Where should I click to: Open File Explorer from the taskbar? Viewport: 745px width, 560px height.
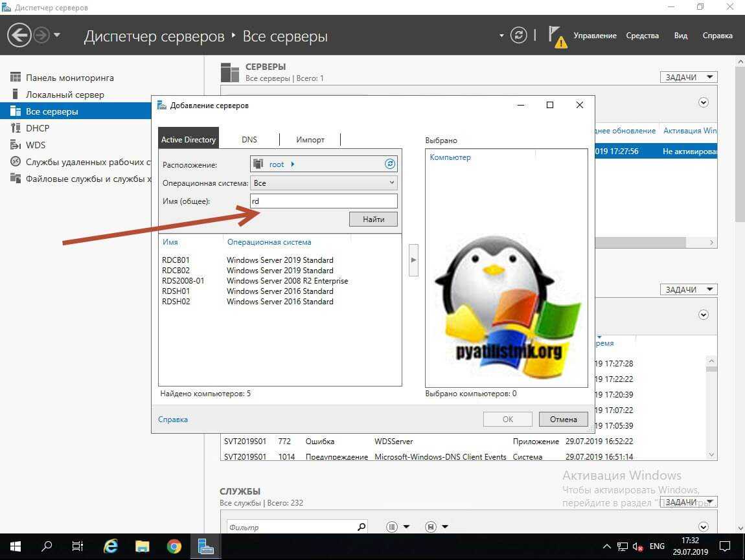[x=143, y=546]
